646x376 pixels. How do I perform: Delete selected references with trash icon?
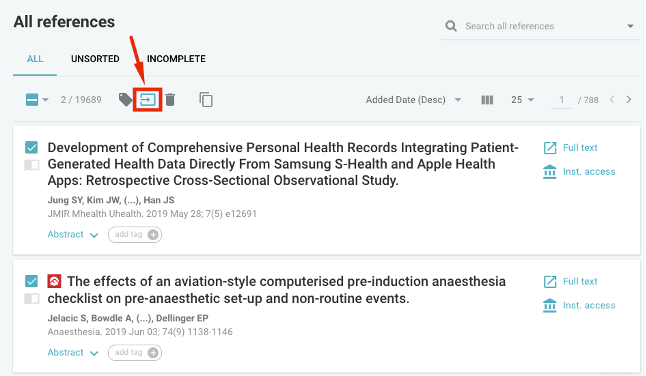(170, 100)
